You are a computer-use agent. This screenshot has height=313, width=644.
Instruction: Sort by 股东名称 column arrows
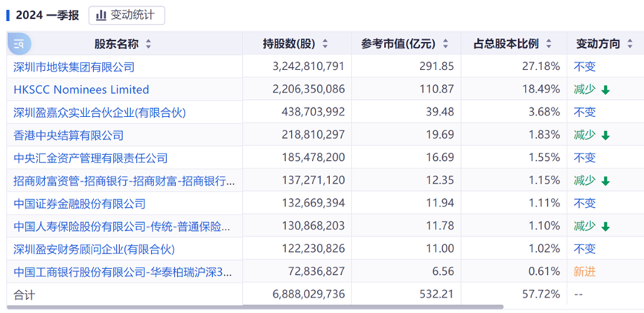tap(148, 44)
